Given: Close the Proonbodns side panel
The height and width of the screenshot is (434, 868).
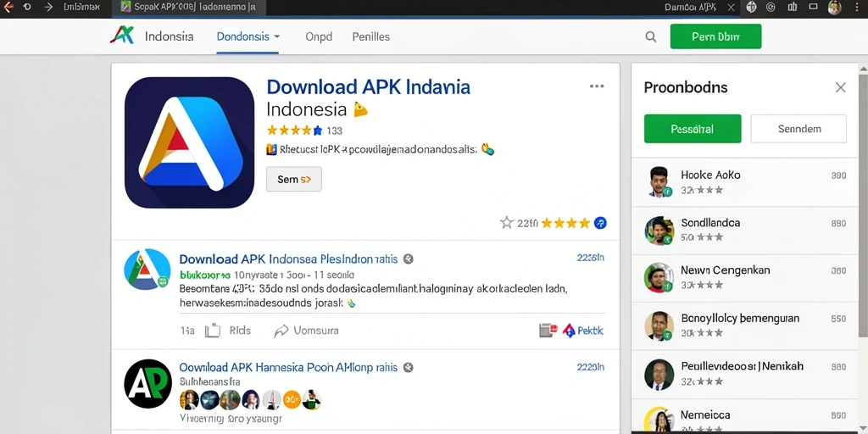Looking at the screenshot, I should pos(840,87).
